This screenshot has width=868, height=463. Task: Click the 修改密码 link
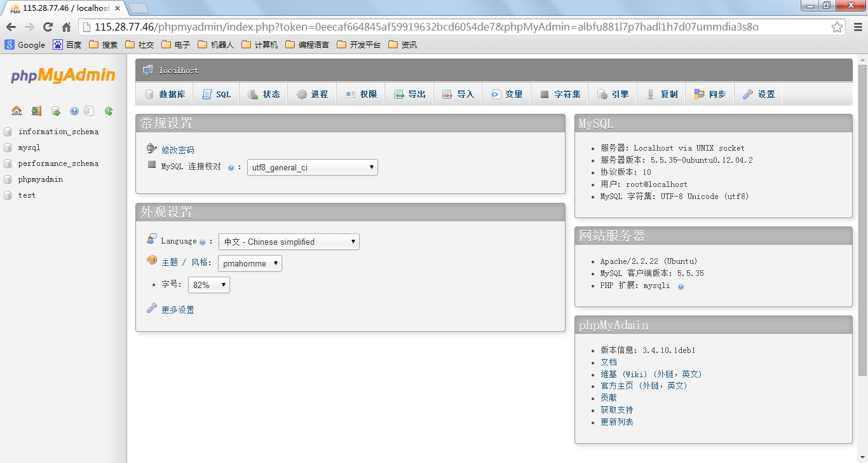[178, 150]
